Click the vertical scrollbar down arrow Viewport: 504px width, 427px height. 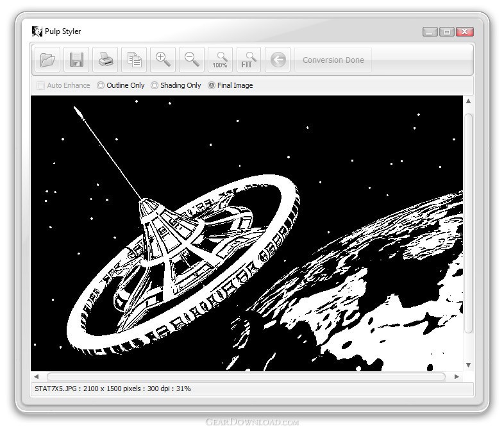coord(468,365)
